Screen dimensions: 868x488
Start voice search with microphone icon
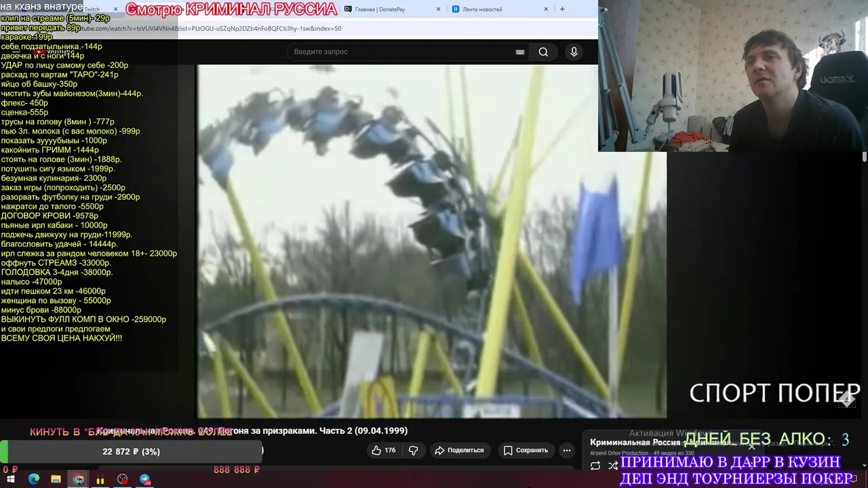(x=574, y=52)
